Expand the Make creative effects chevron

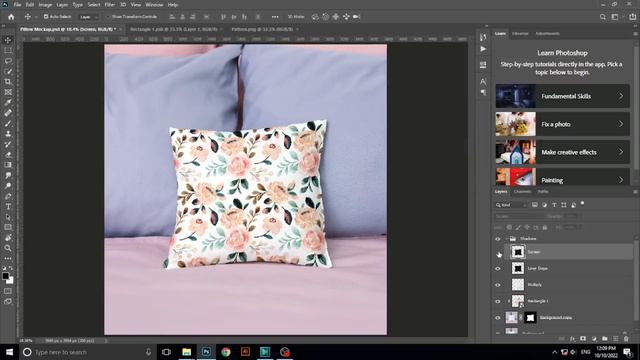620,152
